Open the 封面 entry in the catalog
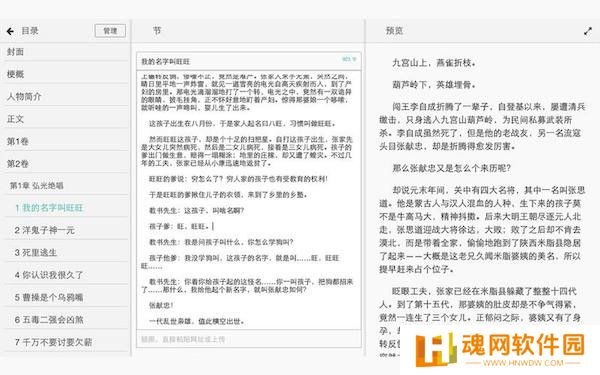The height and width of the screenshot is (375, 600). pos(67,52)
